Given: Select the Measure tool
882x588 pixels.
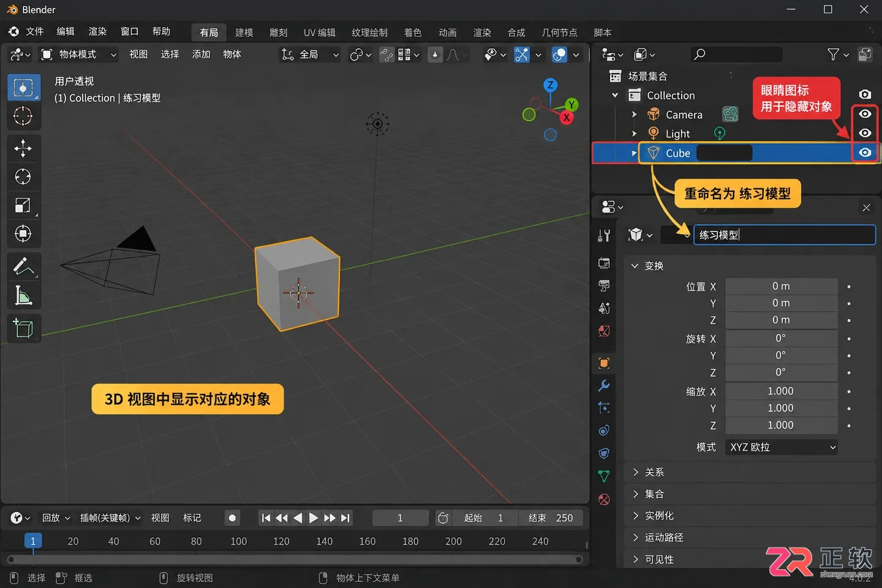Looking at the screenshot, I should coord(23,295).
